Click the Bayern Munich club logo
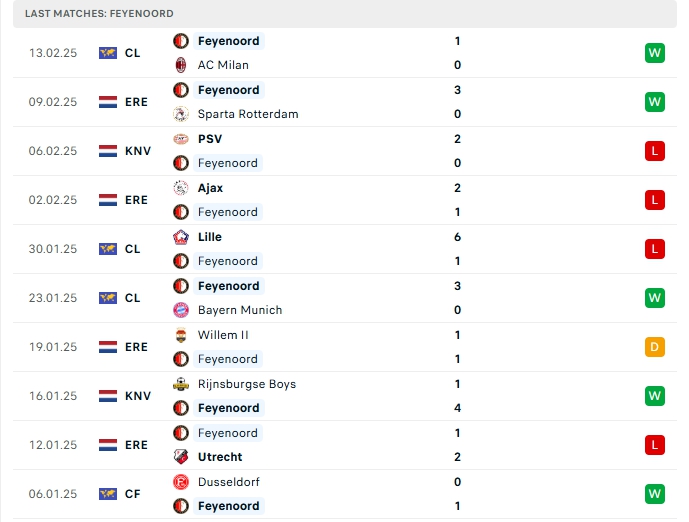 pos(181,310)
